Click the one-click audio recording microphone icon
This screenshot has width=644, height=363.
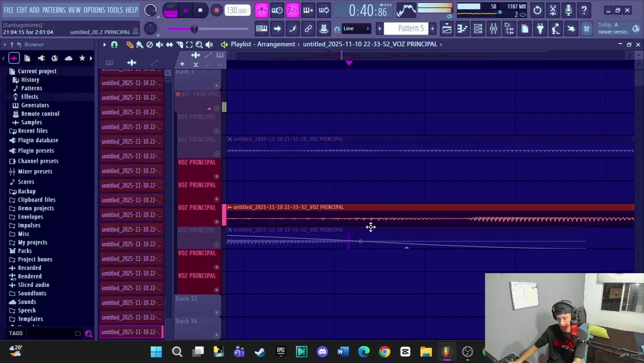568,10
